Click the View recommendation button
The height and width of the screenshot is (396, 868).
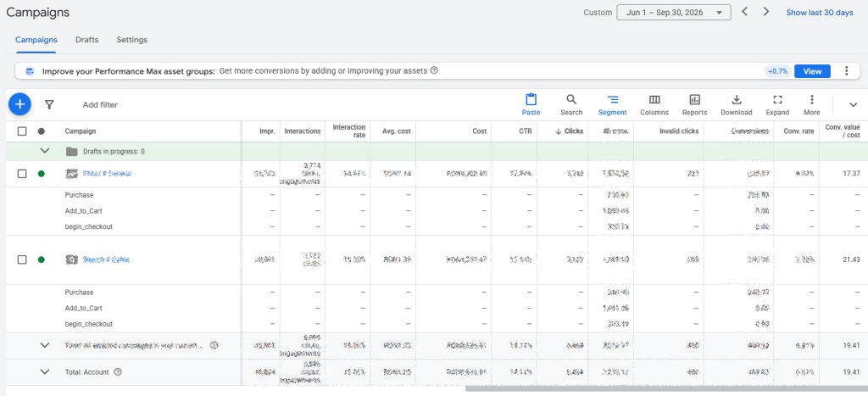point(812,71)
